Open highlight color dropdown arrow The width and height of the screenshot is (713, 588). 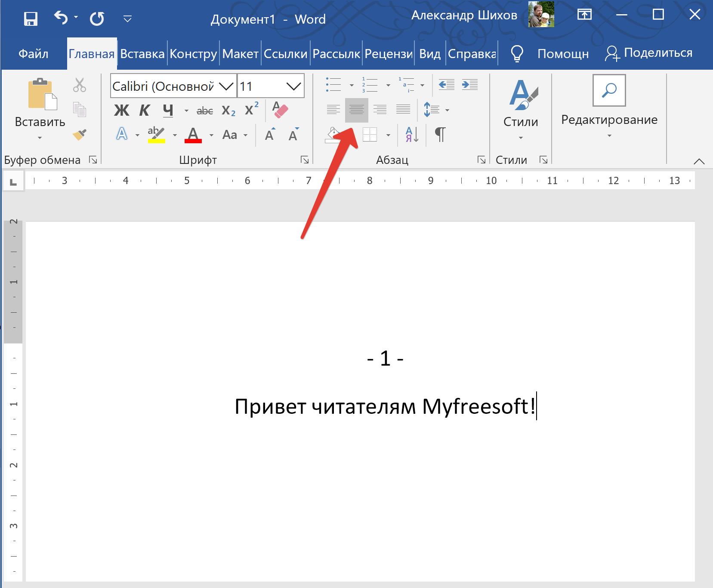(x=175, y=135)
